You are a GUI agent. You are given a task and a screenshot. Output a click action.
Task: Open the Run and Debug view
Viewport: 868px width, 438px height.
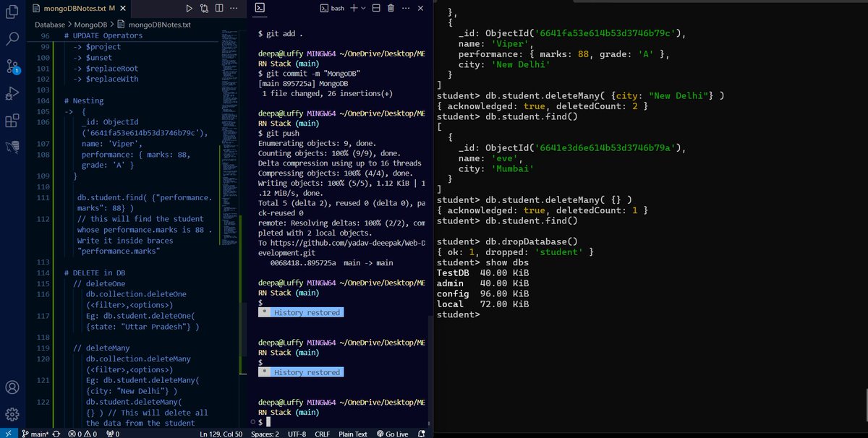12,93
